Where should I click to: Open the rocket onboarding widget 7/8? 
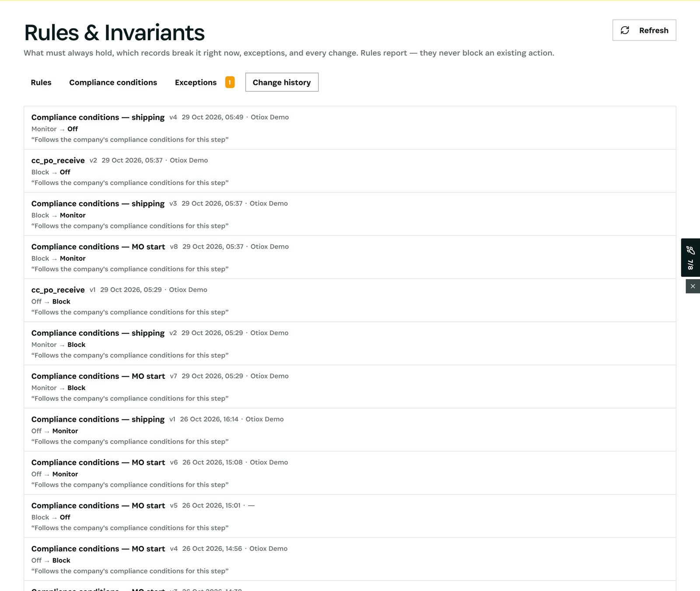coord(690,257)
